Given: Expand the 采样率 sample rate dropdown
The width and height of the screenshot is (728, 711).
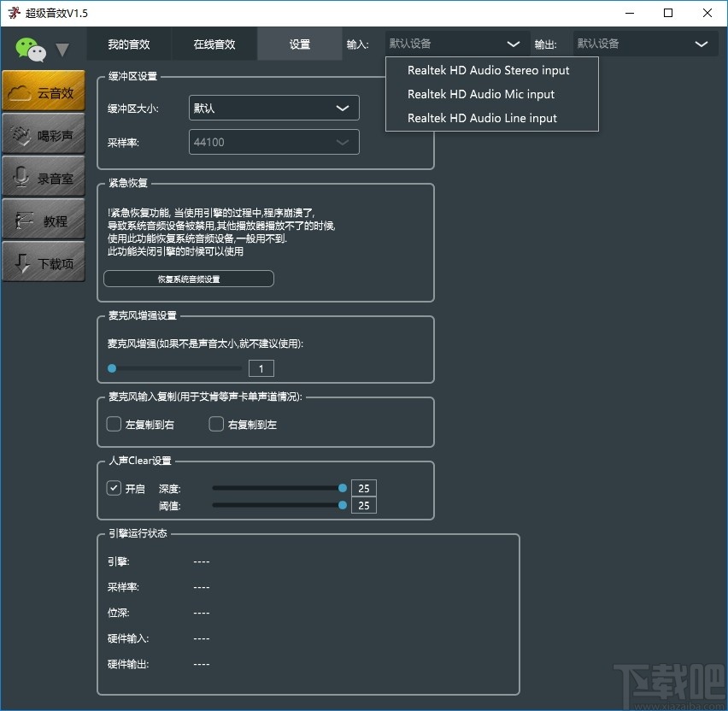Looking at the screenshot, I should (273, 142).
